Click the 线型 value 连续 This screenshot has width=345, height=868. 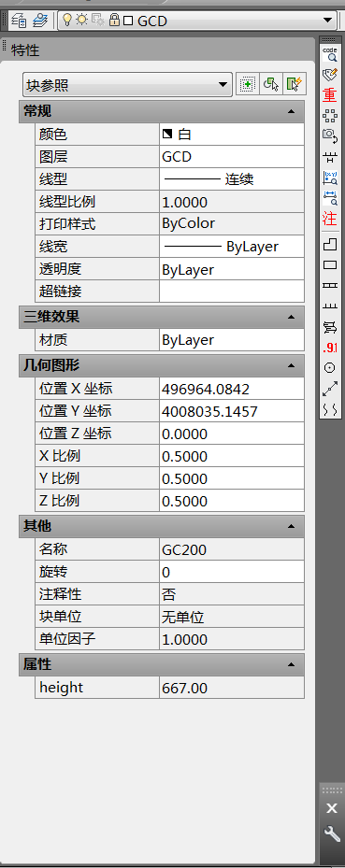point(232,178)
